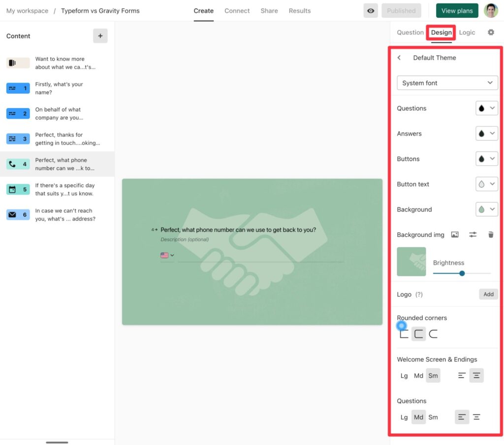This screenshot has width=504, height=445.
Task: Switch to the Logic tab
Action: pos(467,32)
